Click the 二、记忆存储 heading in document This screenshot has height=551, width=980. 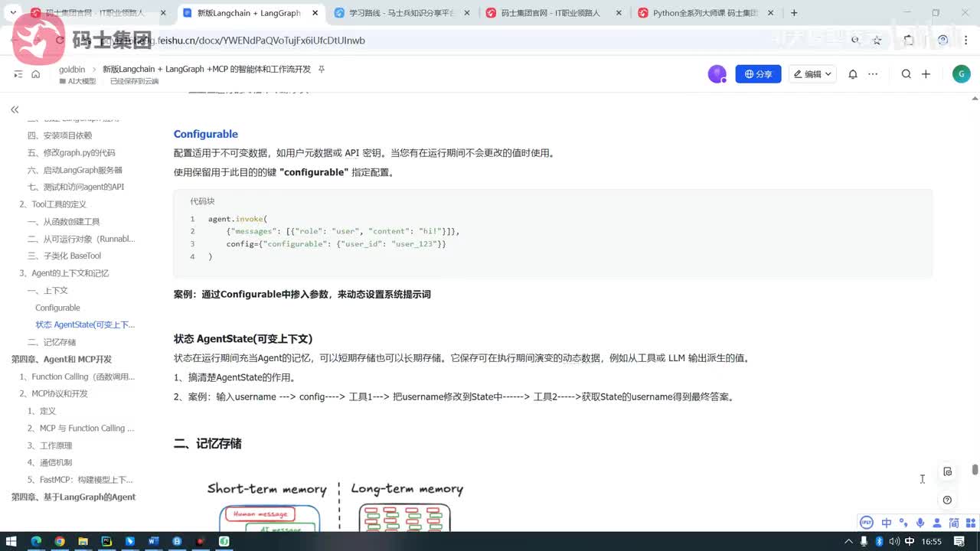point(207,444)
